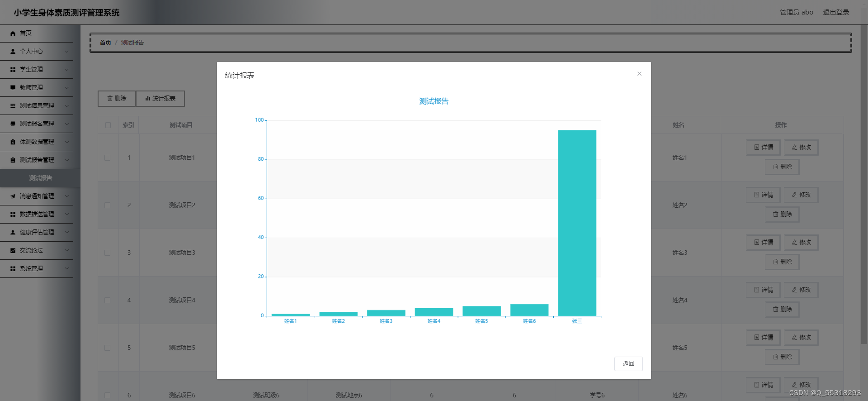Click the 系统管理 grid icon
The width and height of the screenshot is (868, 401).
tap(13, 269)
